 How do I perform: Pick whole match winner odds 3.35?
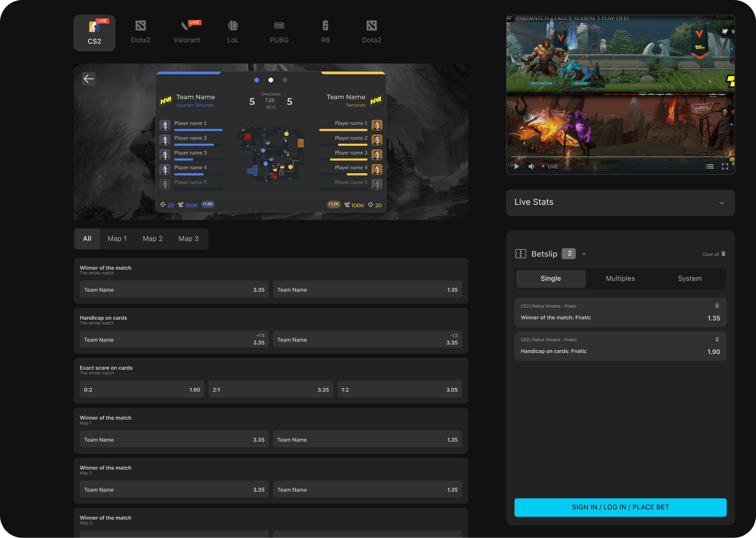174,289
